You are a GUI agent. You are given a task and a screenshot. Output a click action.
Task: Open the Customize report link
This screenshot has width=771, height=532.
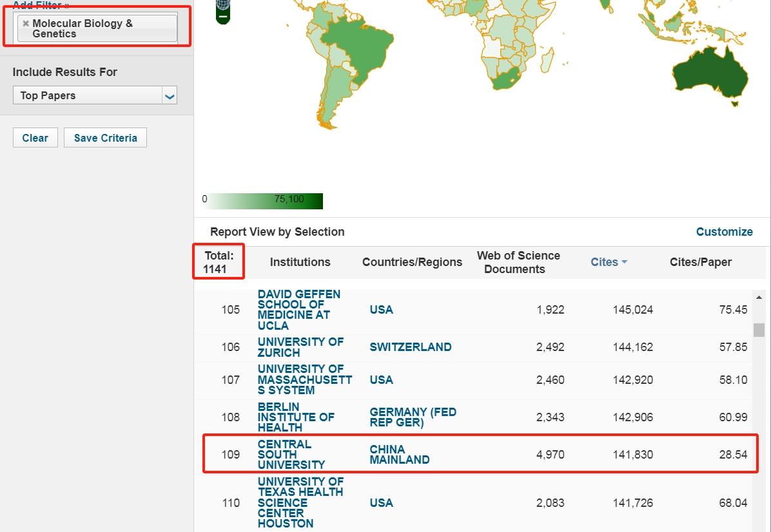click(724, 232)
